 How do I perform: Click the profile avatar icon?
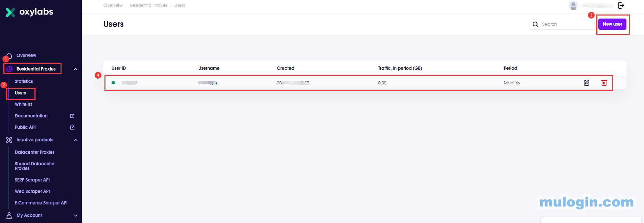pos(573,5)
